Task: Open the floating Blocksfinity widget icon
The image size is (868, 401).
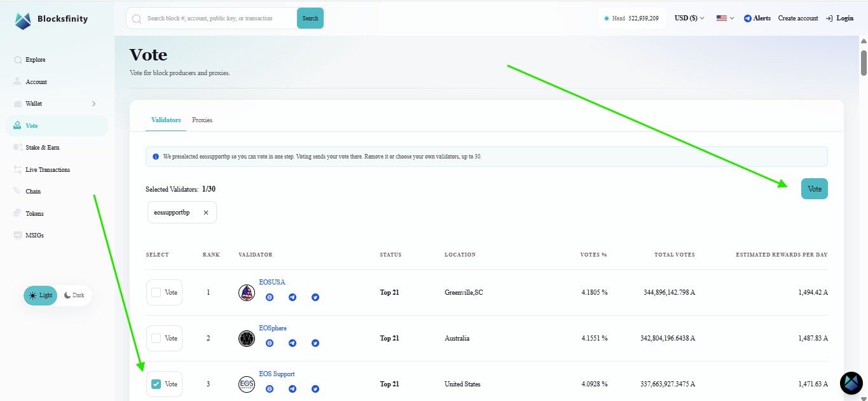Action: pos(851,383)
